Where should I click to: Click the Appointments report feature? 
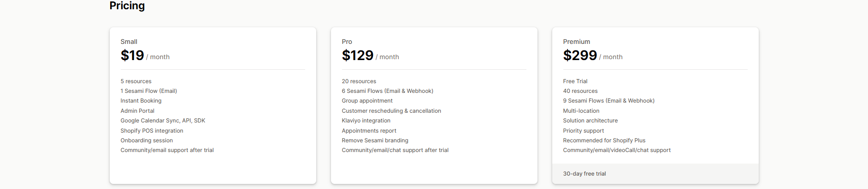(x=369, y=131)
